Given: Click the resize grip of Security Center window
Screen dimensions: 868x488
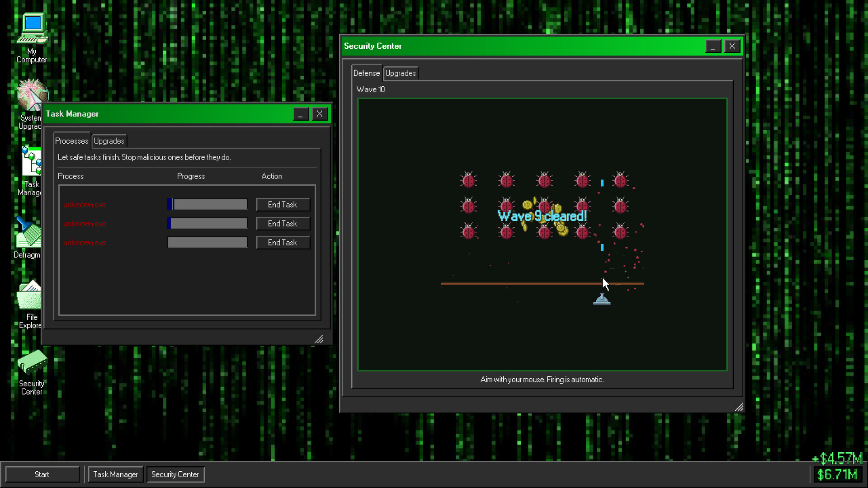Looking at the screenshot, I should pos(739,407).
